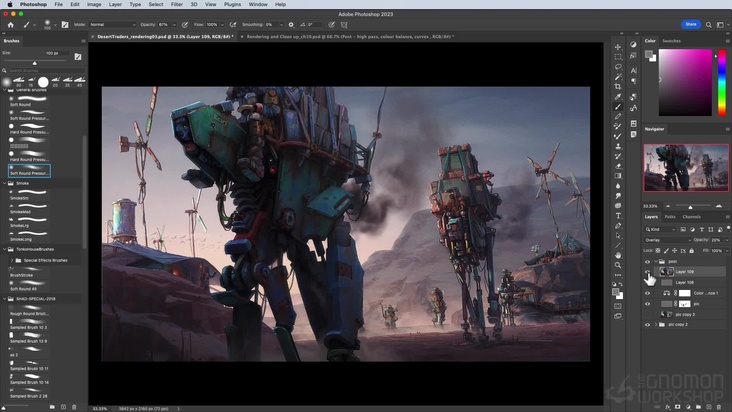Open the Layer menu
Viewport: 732px width, 412px height.
tap(115, 4)
